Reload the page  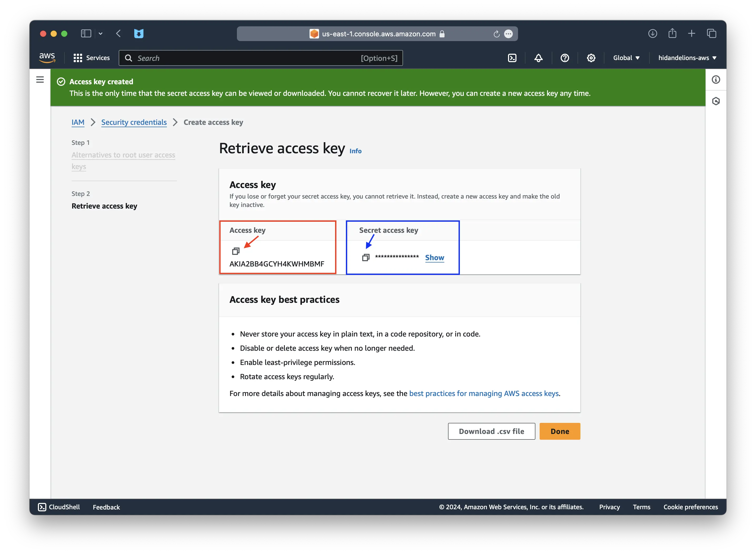tap(496, 34)
